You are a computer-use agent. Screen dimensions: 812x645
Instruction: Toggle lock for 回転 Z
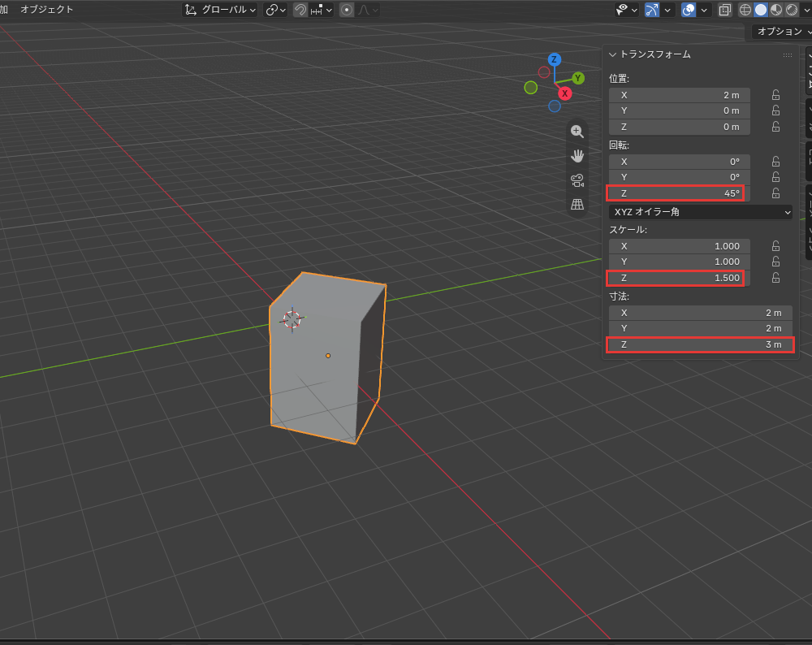tap(775, 193)
